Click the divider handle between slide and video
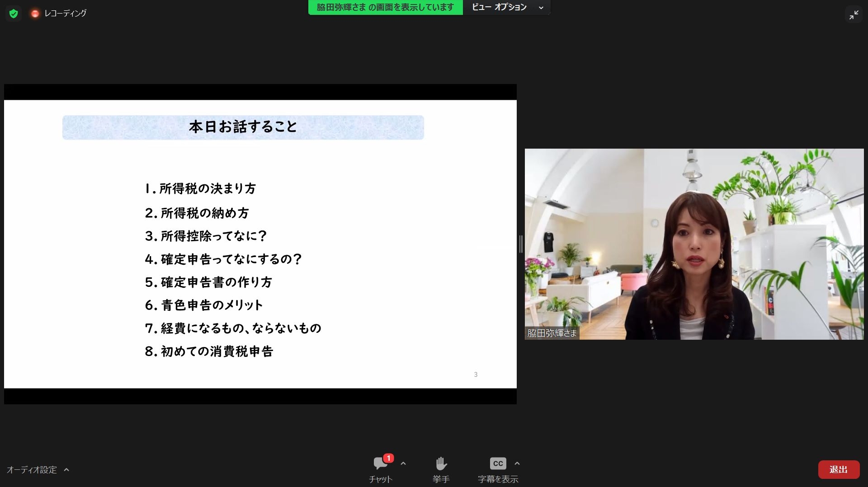868x487 pixels. click(521, 244)
